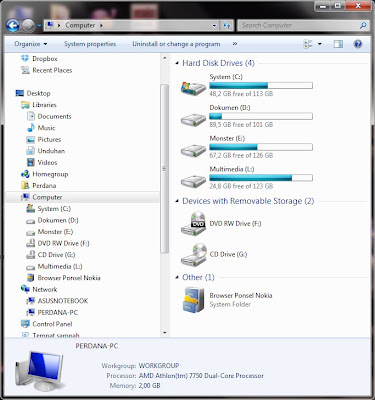Select the Perdana user folder
375x400 pixels.
point(38,186)
